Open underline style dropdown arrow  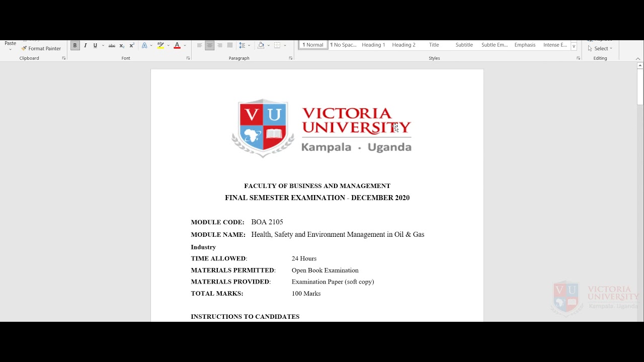coord(103,46)
